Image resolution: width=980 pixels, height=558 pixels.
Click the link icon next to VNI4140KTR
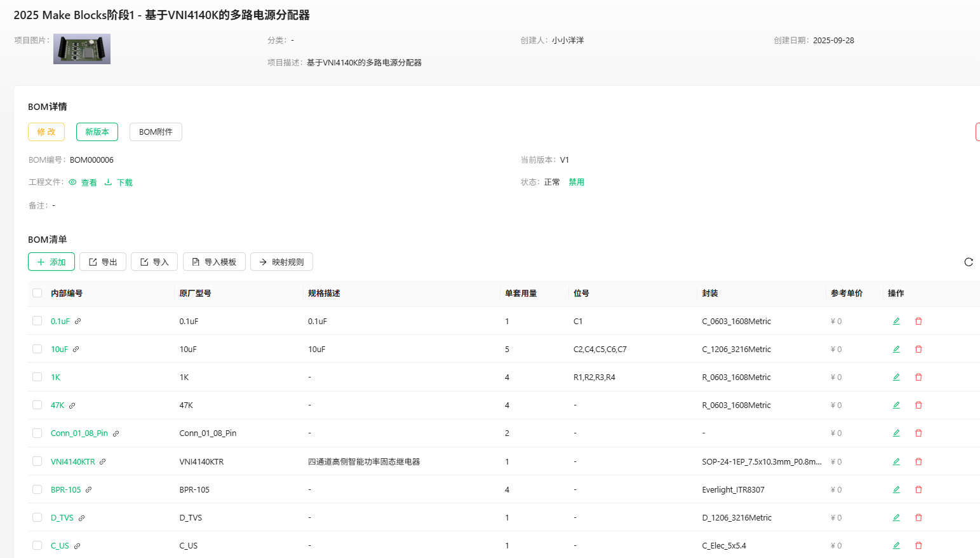(x=103, y=462)
